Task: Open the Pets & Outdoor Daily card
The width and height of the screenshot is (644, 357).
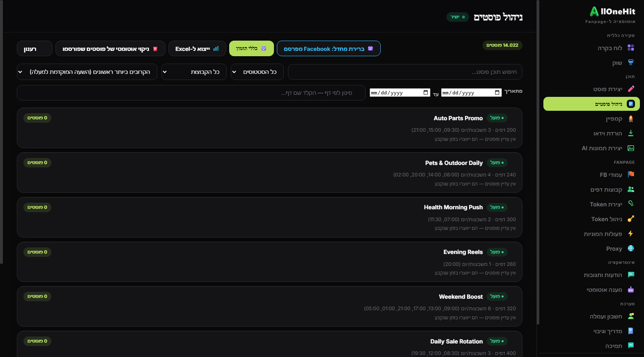Action: (x=269, y=172)
